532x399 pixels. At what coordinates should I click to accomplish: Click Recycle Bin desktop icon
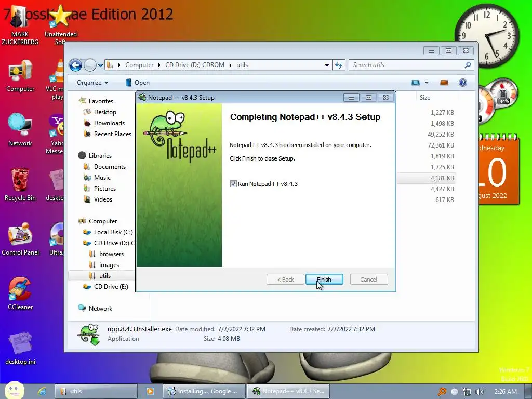click(x=20, y=185)
